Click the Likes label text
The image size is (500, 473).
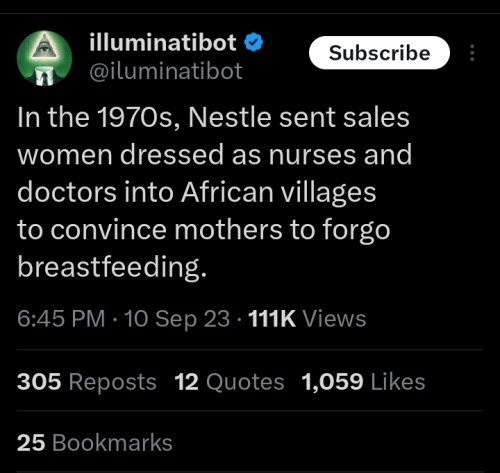398,381
